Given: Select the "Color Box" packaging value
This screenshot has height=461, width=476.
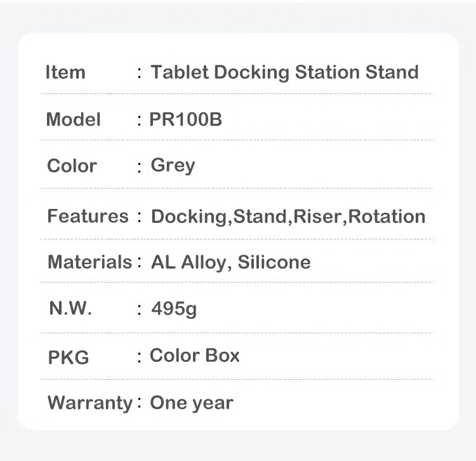Looking at the screenshot, I should [x=195, y=356].
